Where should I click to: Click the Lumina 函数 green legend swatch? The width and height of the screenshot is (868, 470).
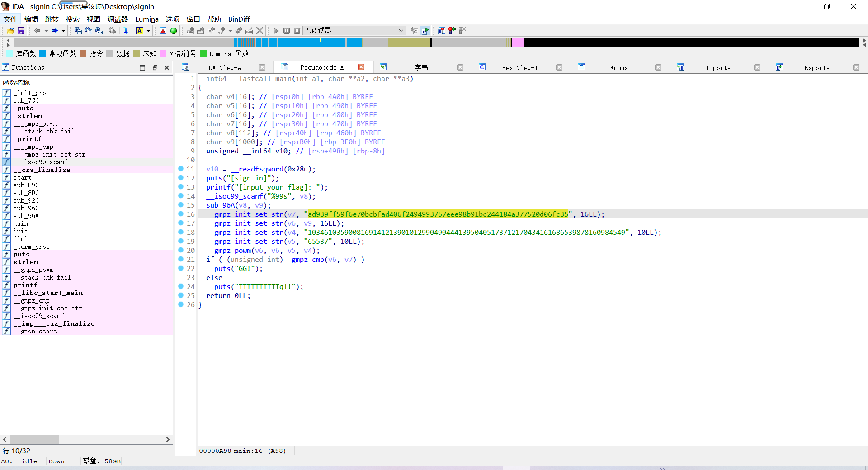[x=203, y=53]
